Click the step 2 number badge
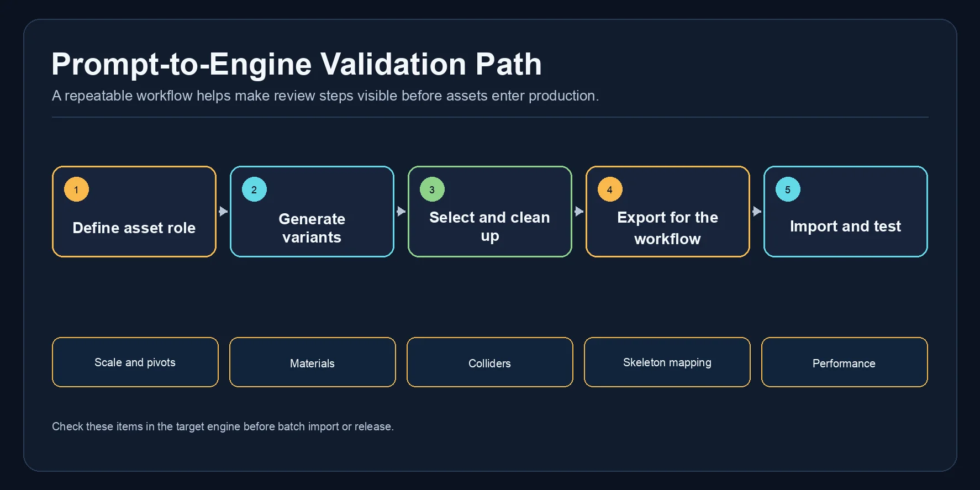Image resolution: width=980 pixels, height=490 pixels. click(254, 189)
